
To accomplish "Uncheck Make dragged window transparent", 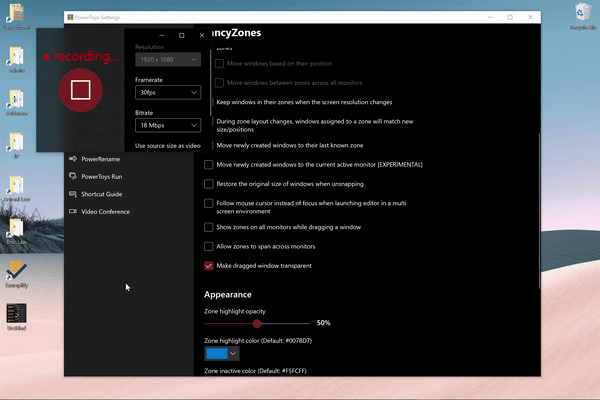I will (209, 266).
